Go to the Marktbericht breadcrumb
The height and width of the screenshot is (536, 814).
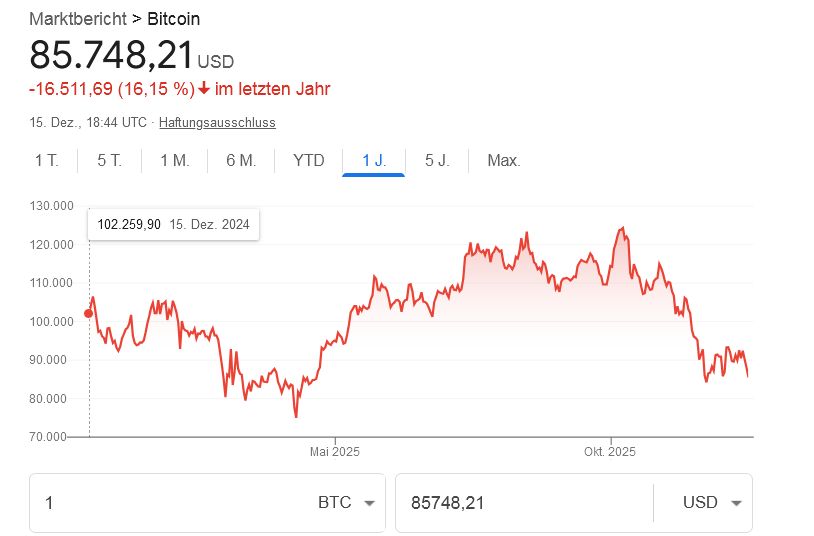(x=77, y=19)
